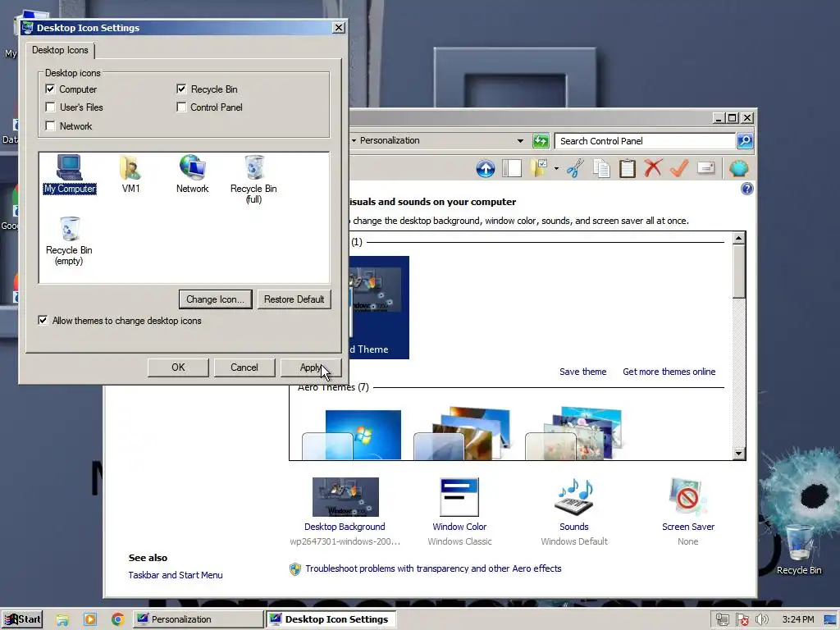The image size is (840, 630).
Task: Open Windows Explorer from taskbar
Action: (62, 619)
